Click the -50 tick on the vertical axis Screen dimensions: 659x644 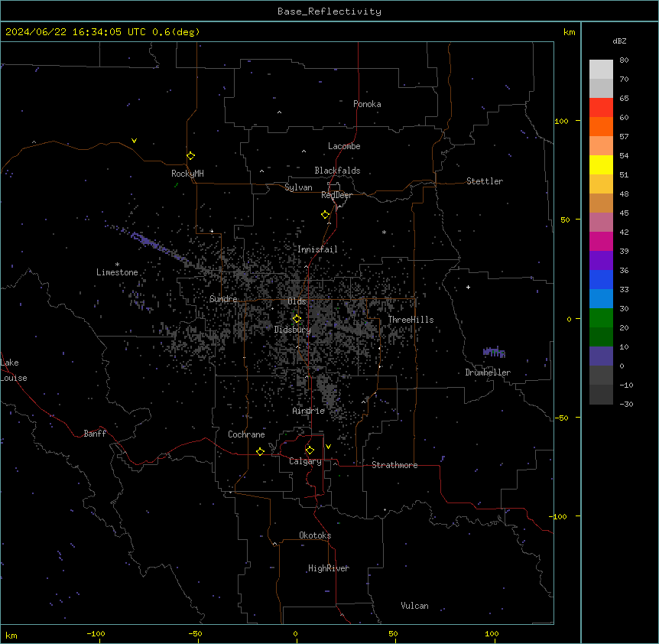pos(561,418)
